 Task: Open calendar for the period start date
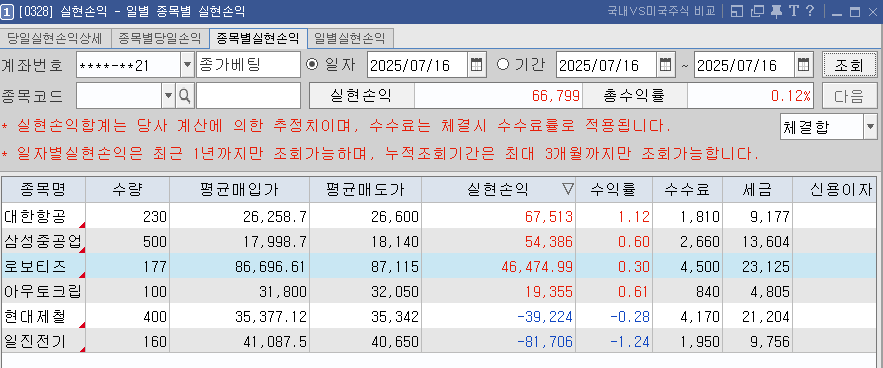(x=666, y=65)
